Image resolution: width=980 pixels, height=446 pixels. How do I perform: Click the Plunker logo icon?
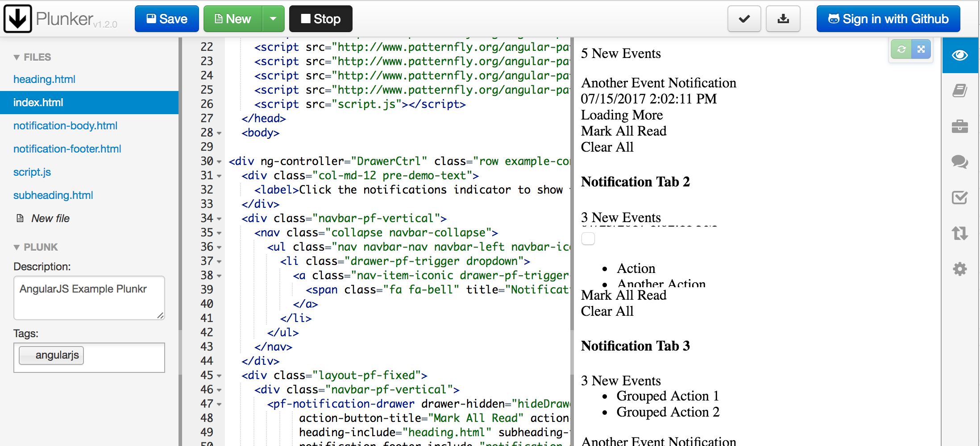coord(18,19)
